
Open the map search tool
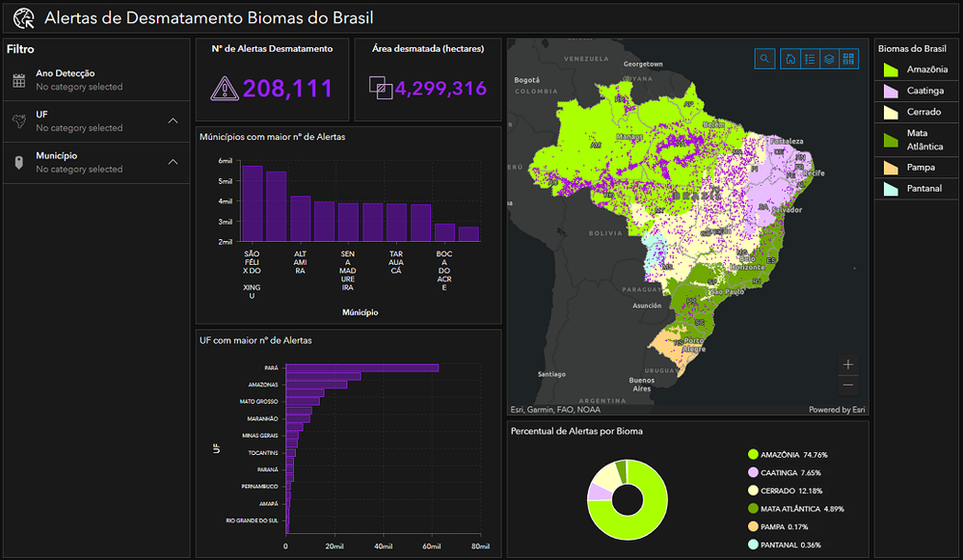click(x=764, y=59)
